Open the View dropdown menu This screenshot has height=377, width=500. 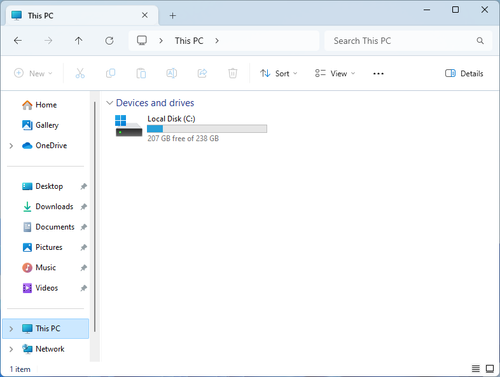pos(335,73)
